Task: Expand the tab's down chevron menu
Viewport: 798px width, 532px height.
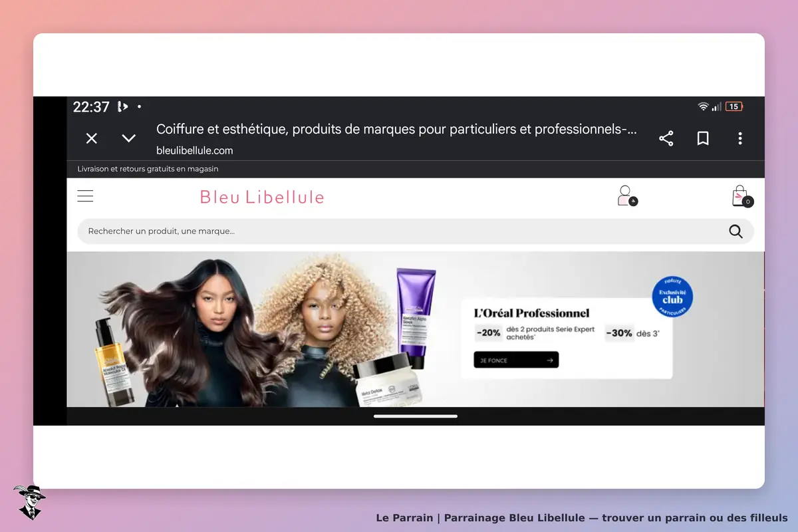Action: [x=129, y=138]
